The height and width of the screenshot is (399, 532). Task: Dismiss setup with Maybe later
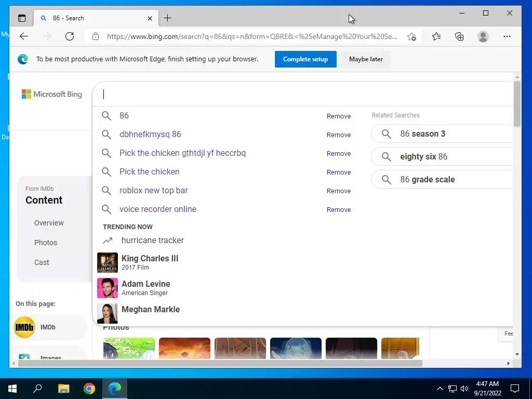tap(366, 59)
